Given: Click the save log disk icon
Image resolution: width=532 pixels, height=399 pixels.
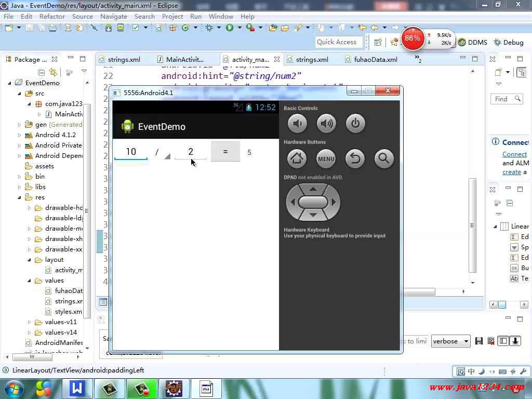Looking at the screenshot, I should pos(478,341).
